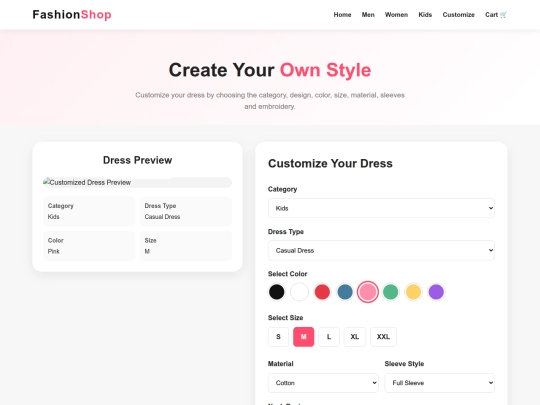Click the preview Color Pink card

(89, 246)
